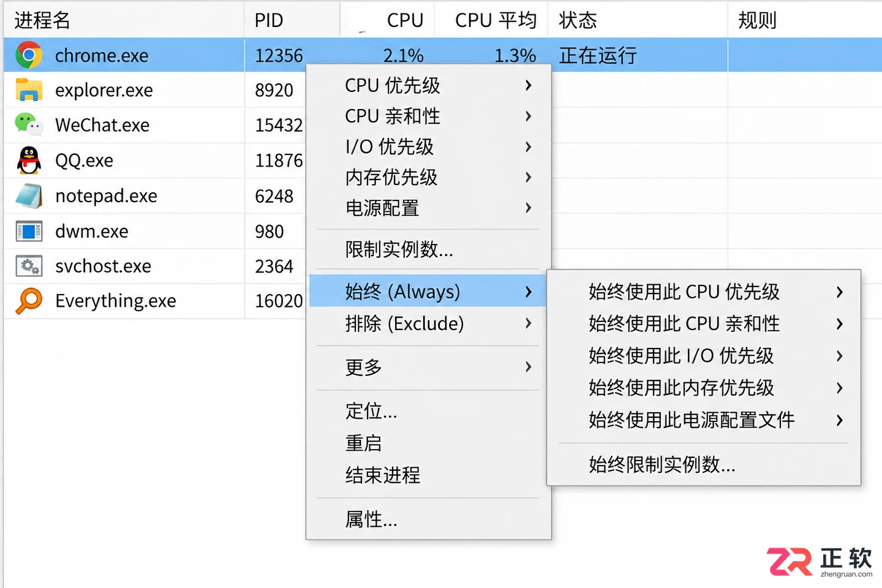
Task: Choose 结束进程 from the context menu
Action: tap(428, 475)
